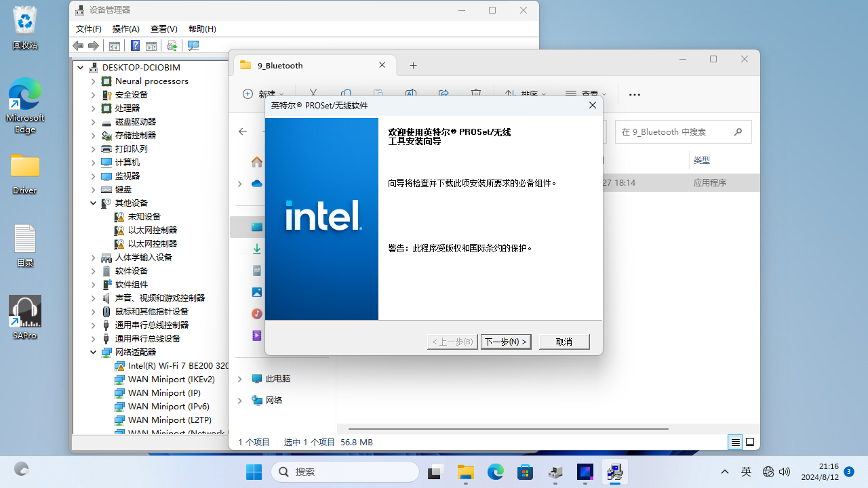
Task: Open the blue question-mark help icon
Action: (x=135, y=46)
